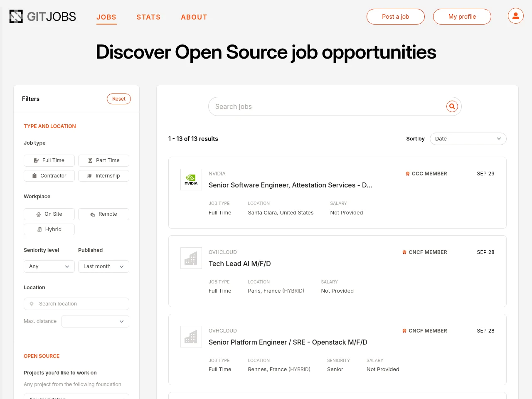Viewport: 532px width, 399px height.
Task: Click the GitJobs logo
Action: (x=43, y=17)
